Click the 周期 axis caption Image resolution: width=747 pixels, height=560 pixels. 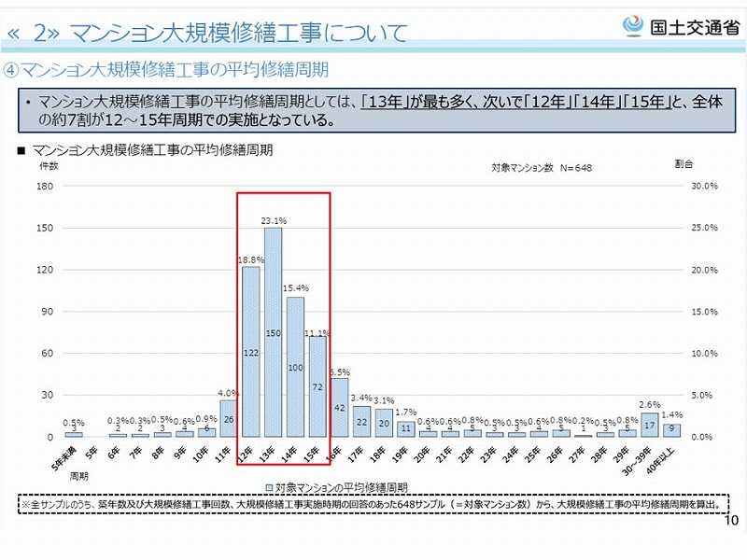point(79,476)
